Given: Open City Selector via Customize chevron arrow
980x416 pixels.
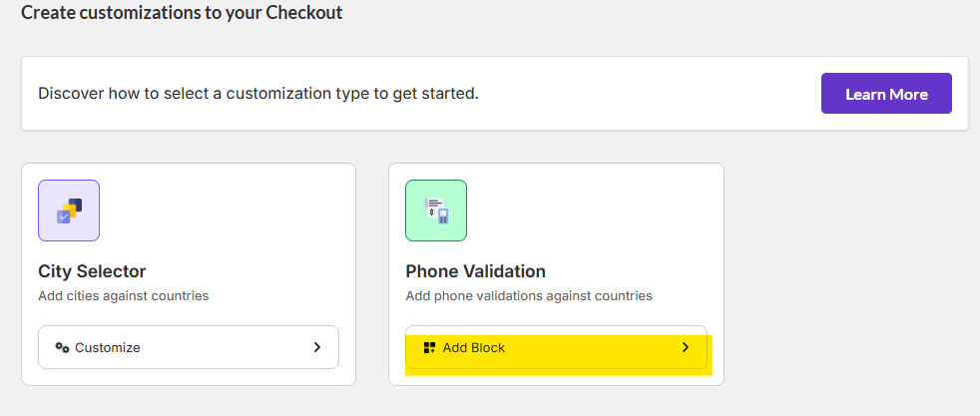Looking at the screenshot, I should 317,347.
